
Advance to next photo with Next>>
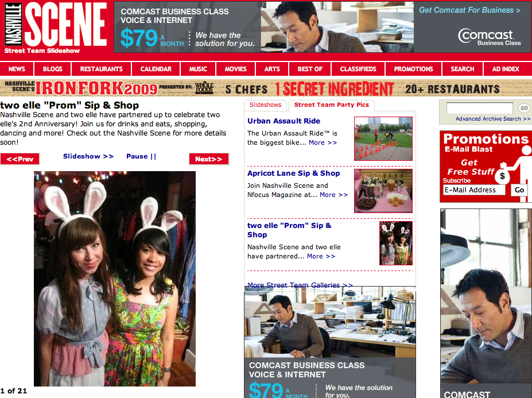pyautogui.click(x=209, y=159)
